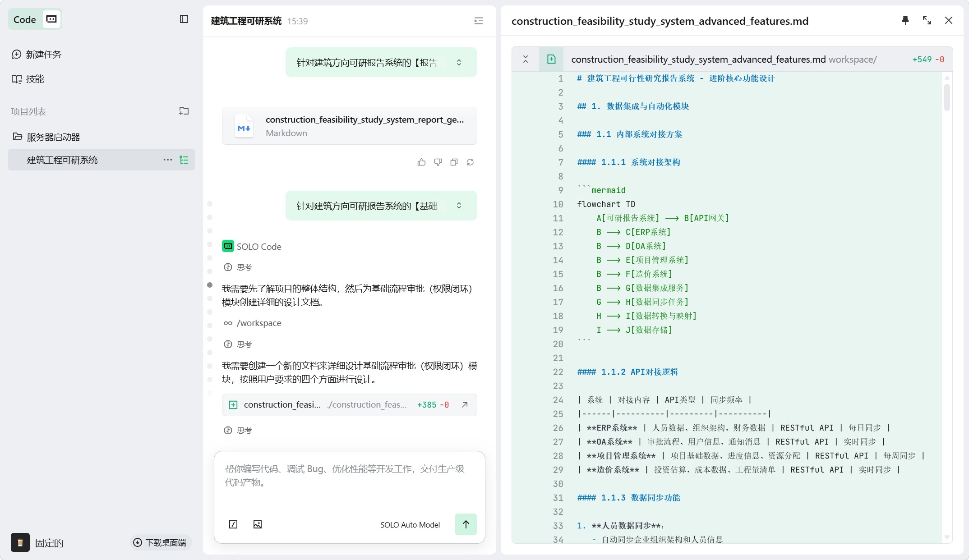Give a thumbs up to the assistant reply

coord(421,162)
